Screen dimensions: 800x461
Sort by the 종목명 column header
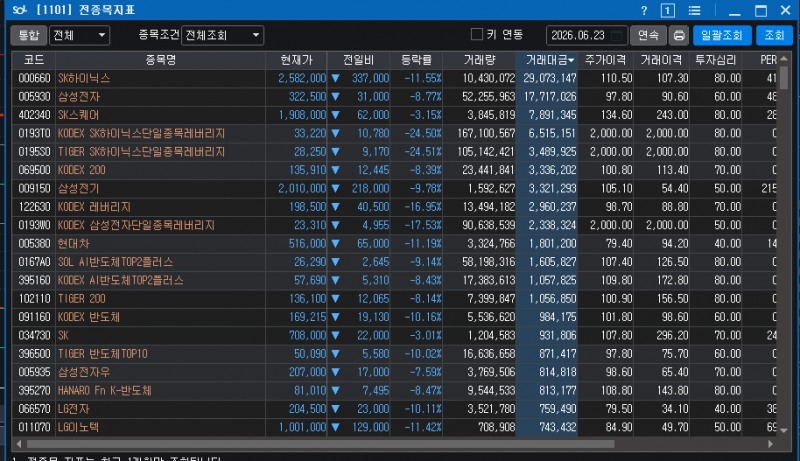(160, 60)
